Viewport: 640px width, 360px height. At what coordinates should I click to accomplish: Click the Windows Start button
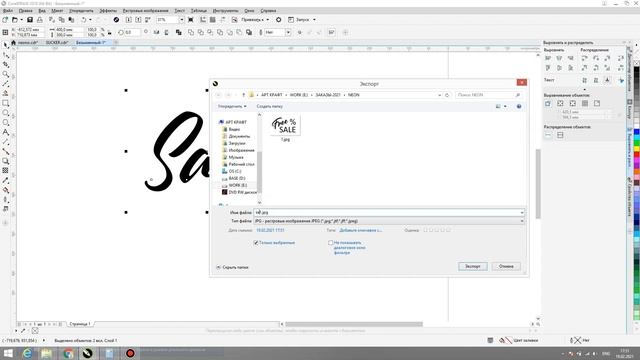click(x=8, y=353)
